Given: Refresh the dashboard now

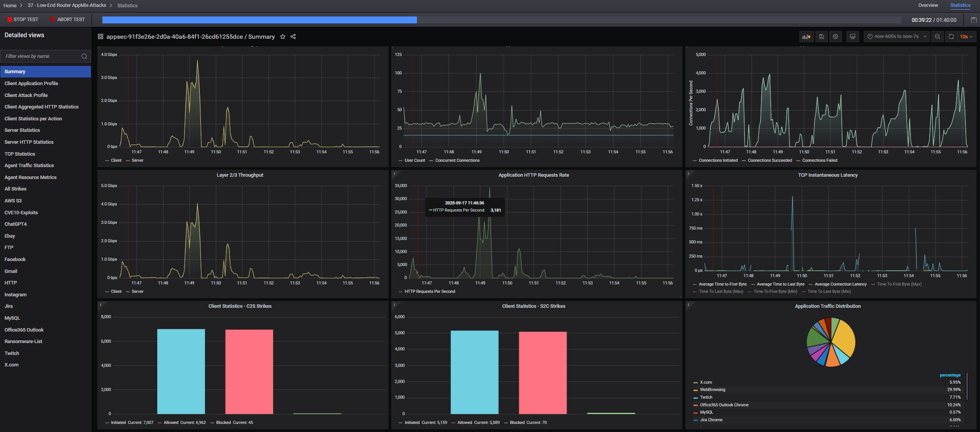Looking at the screenshot, I should 951,37.
